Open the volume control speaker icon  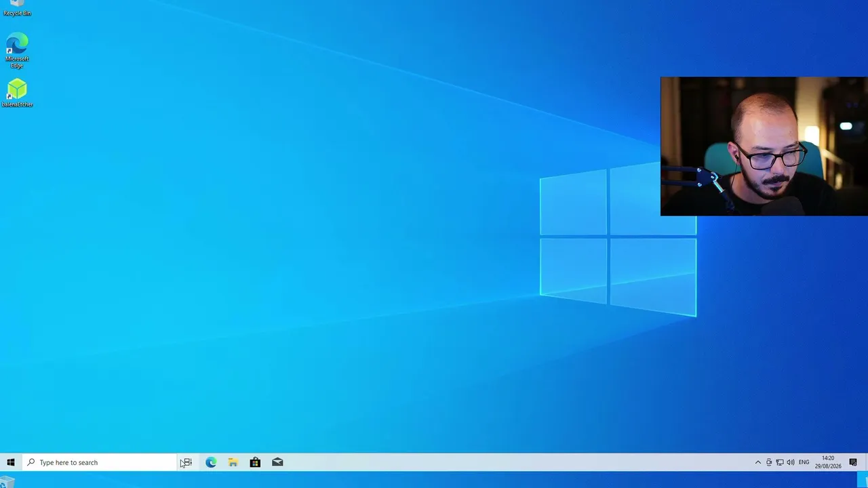(x=791, y=462)
